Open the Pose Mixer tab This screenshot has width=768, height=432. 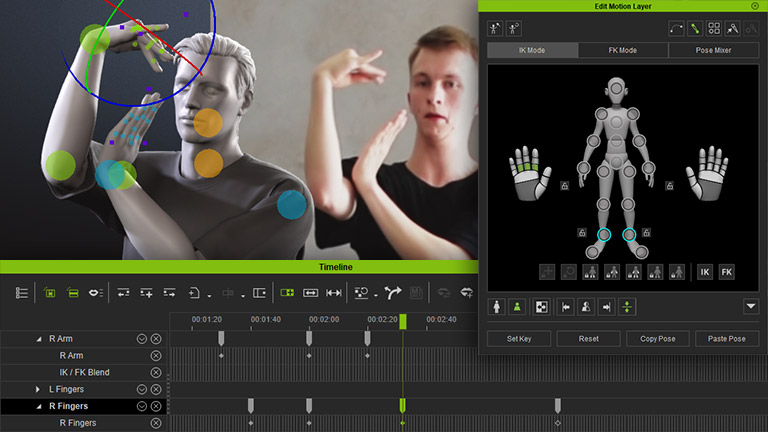coord(712,50)
